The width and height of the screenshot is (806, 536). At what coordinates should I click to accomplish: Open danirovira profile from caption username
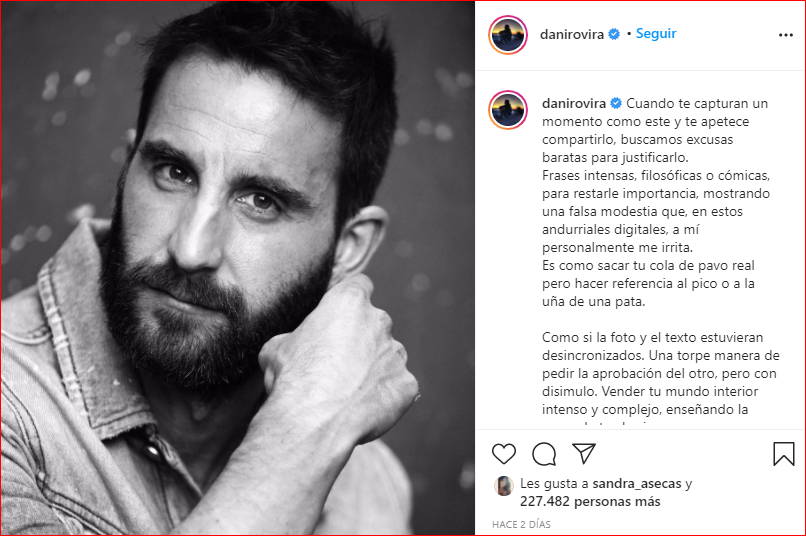pyautogui.click(x=574, y=103)
